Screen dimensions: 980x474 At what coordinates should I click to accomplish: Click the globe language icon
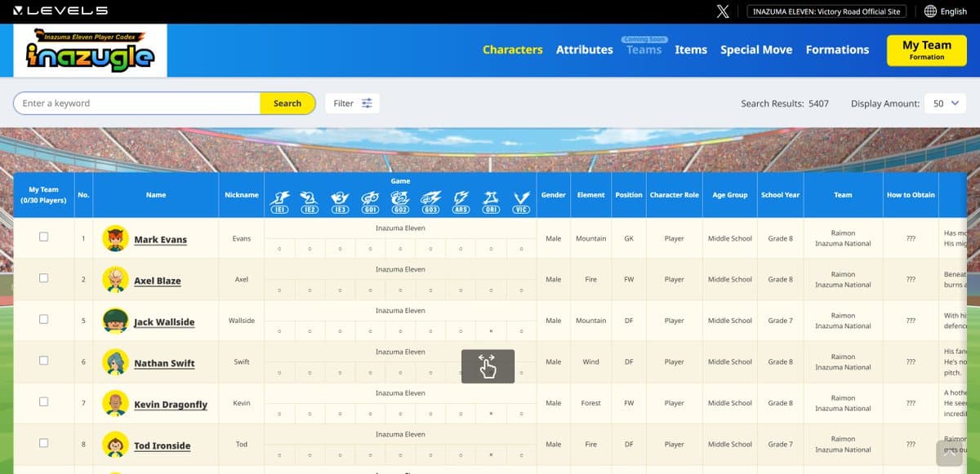930,11
